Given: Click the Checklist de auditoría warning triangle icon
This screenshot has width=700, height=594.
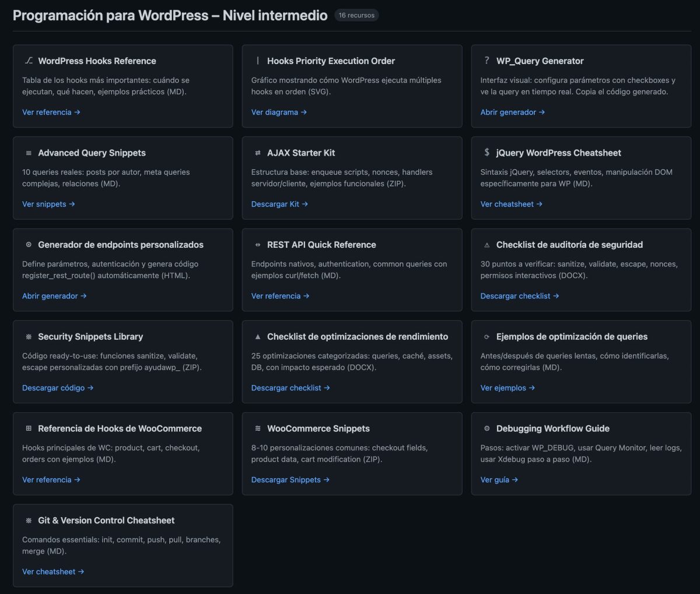Looking at the screenshot, I should pyautogui.click(x=487, y=244).
